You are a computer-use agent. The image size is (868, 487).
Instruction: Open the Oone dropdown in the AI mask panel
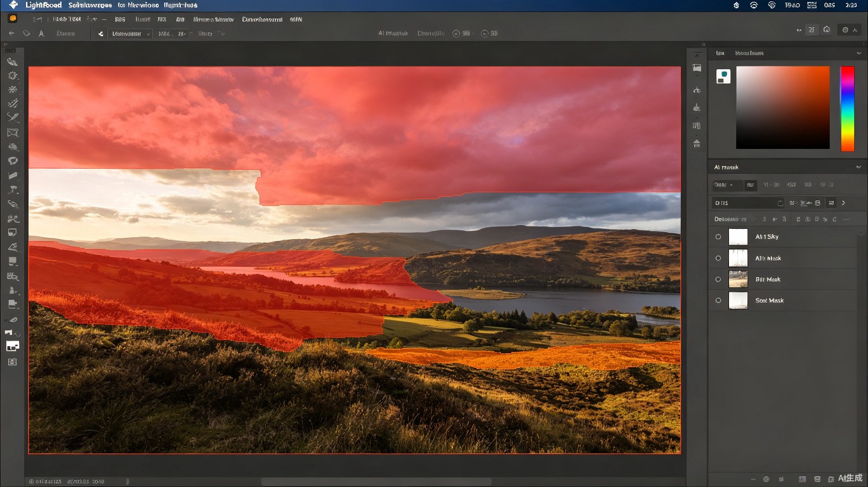727,185
